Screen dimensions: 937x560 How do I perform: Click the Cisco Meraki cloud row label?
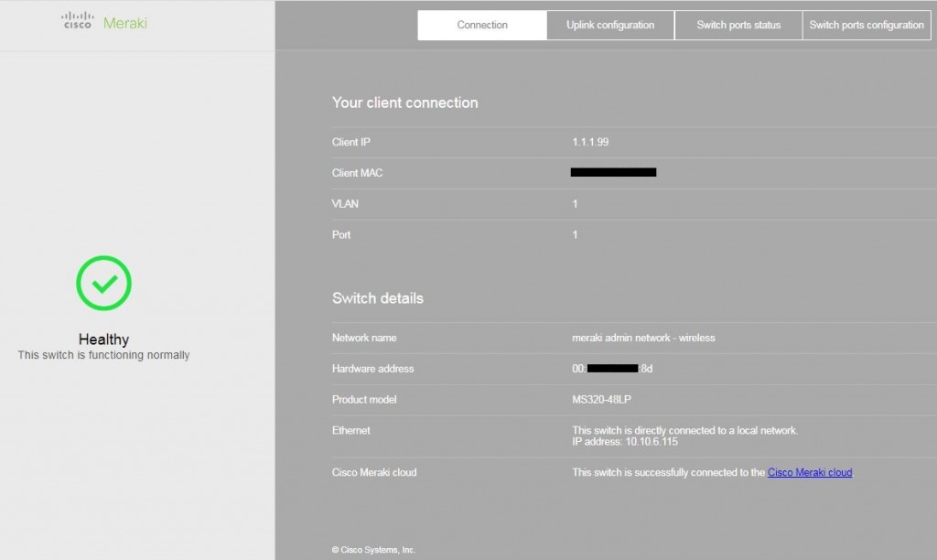point(374,472)
